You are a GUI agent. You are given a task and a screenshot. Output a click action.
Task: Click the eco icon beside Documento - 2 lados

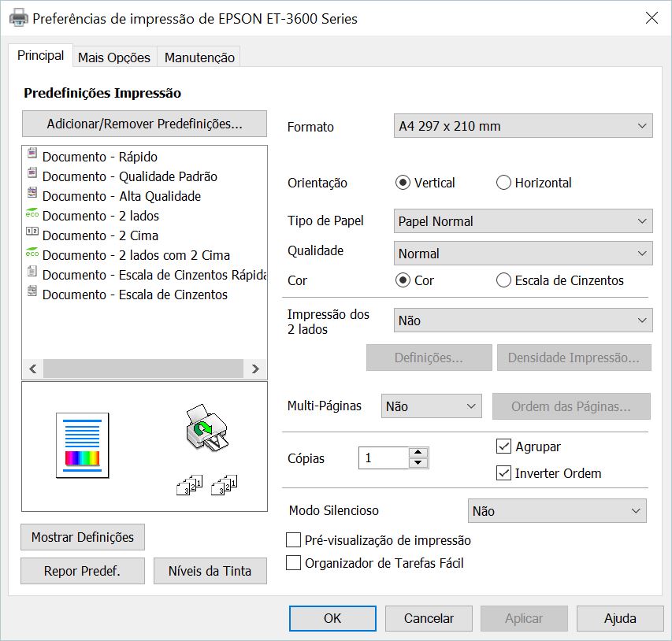coord(32,213)
